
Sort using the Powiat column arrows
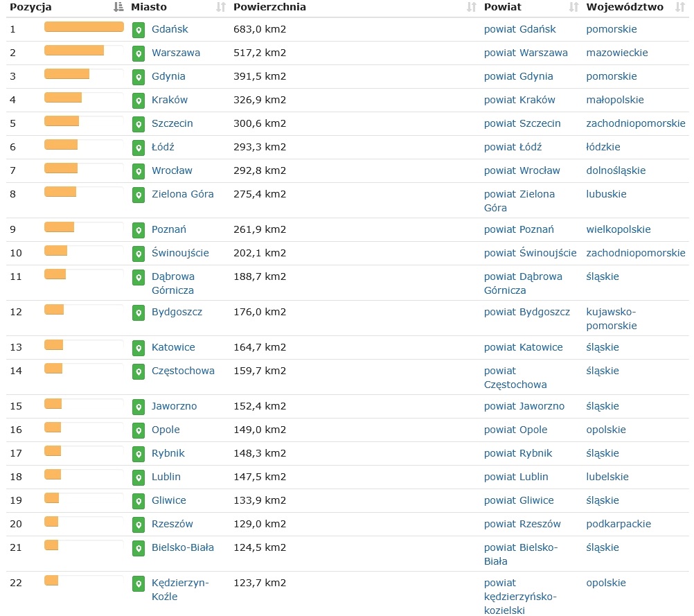[573, 8]
